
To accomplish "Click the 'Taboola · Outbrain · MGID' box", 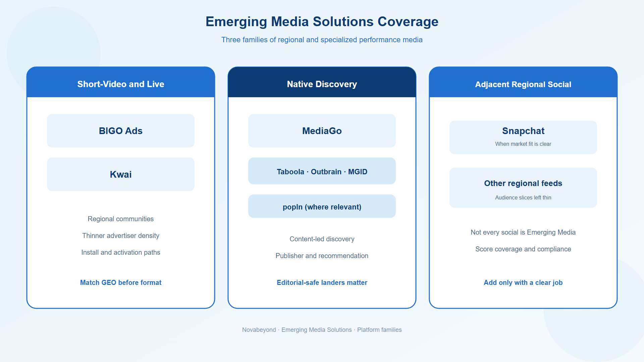I will (322, 171).
